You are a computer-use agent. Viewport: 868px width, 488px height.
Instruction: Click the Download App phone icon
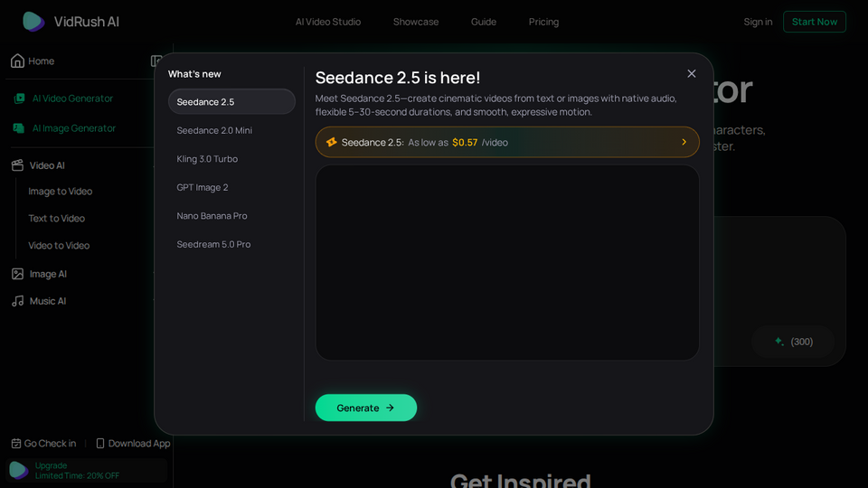(x=100, y=443)
